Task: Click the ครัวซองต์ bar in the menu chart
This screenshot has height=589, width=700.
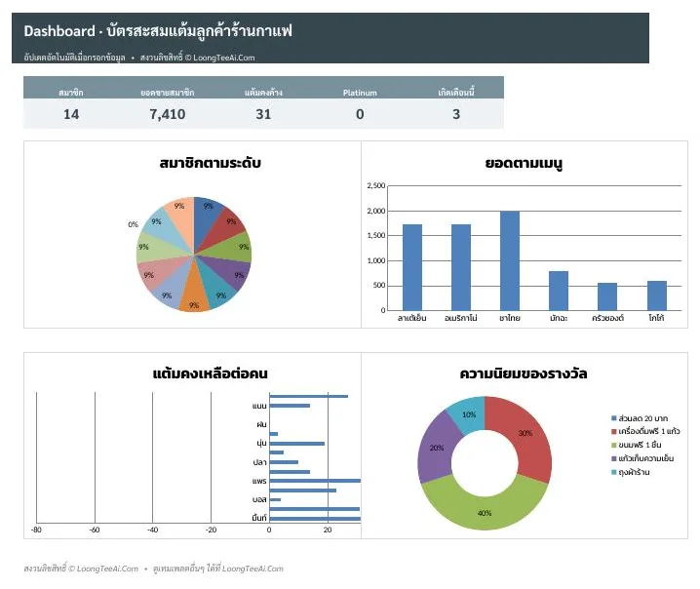Action: 607,296
